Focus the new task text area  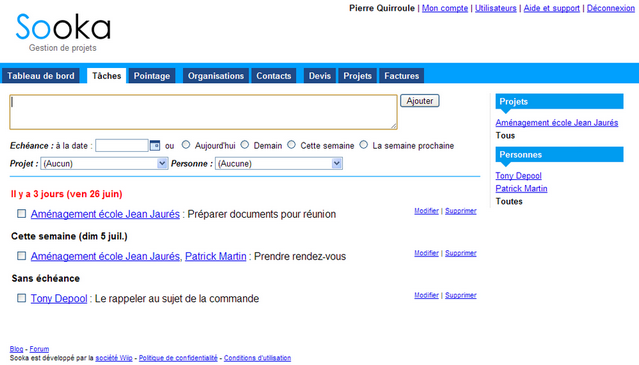[x=203, y=112]
